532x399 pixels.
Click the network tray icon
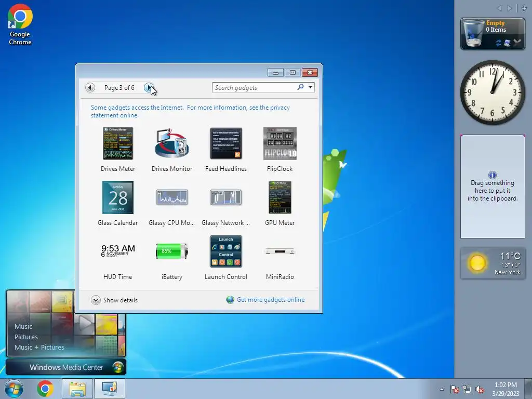pos(467,389)
